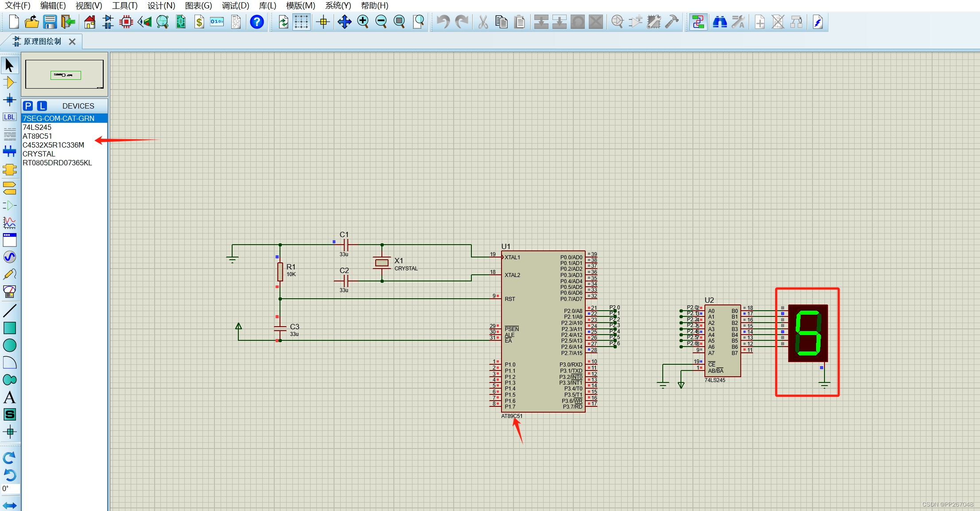This screenshot has height=511, width=980.
Task: Select Component mode tool in sidebar
Action: (9, 82)
